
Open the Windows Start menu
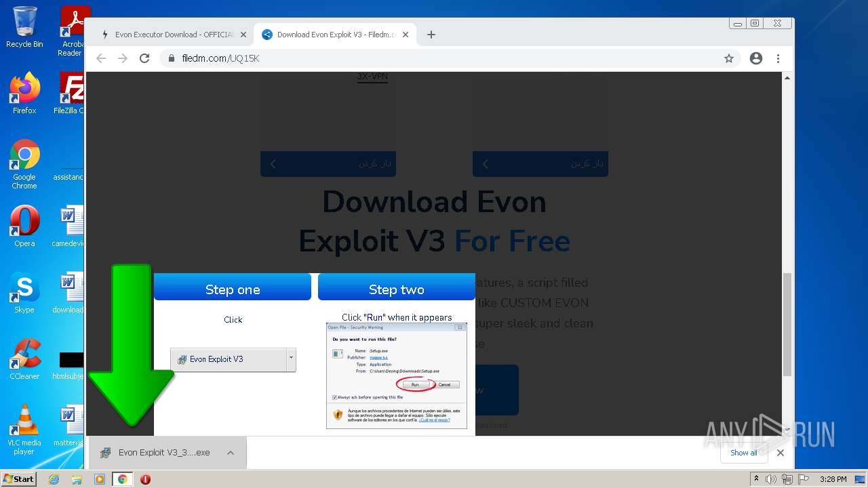(19, 479)
